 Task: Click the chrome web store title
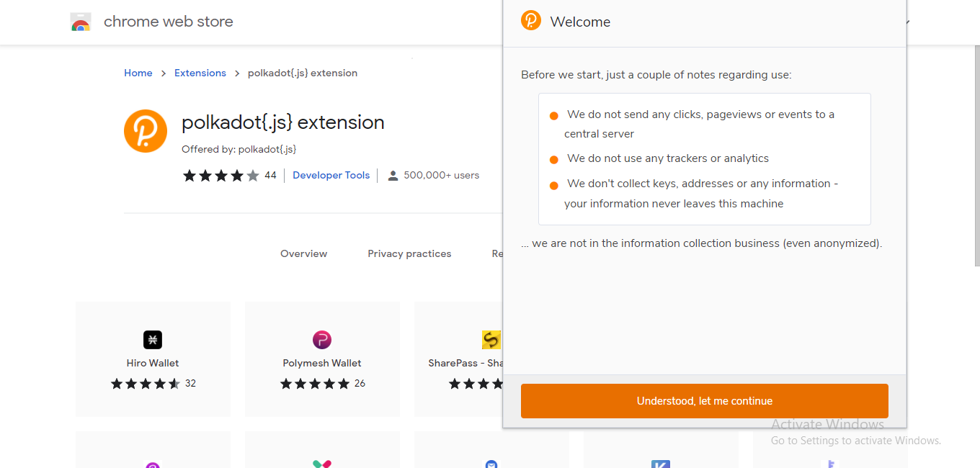click(x=169, y=22)
